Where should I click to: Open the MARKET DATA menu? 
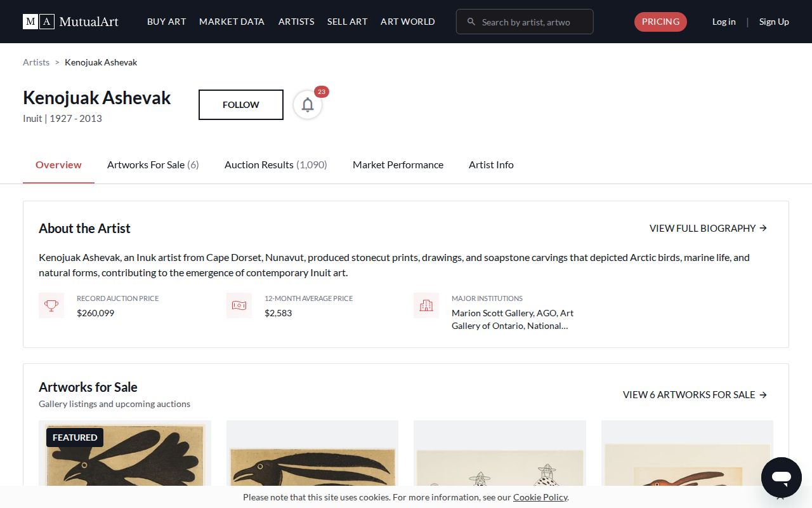click(x=232, y=22)
